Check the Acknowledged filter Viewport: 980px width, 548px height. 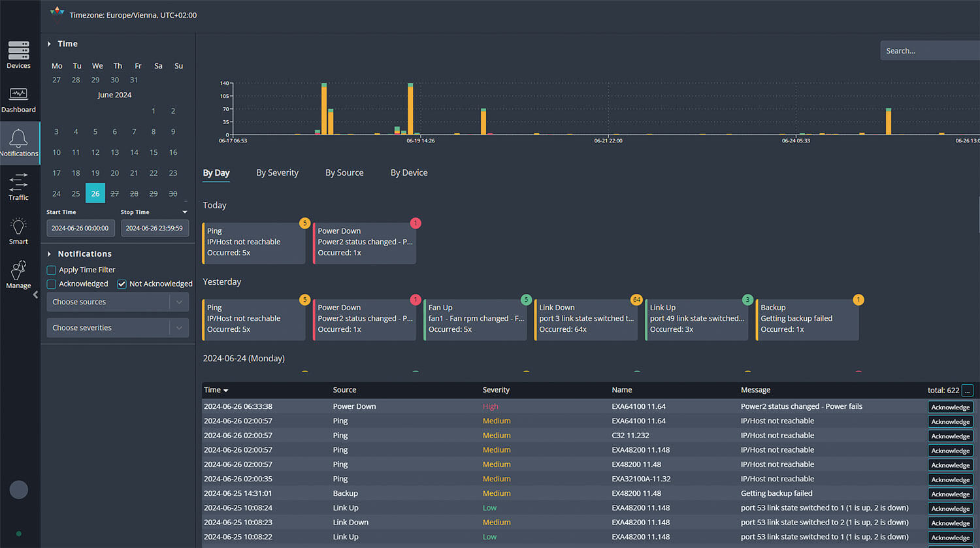(51, 283)
